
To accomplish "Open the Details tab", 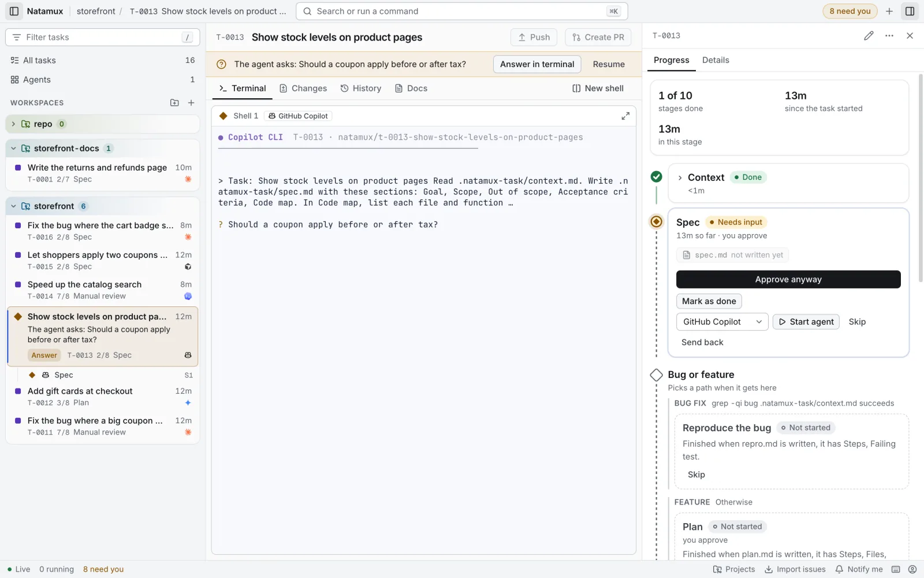I will point(716,60).
